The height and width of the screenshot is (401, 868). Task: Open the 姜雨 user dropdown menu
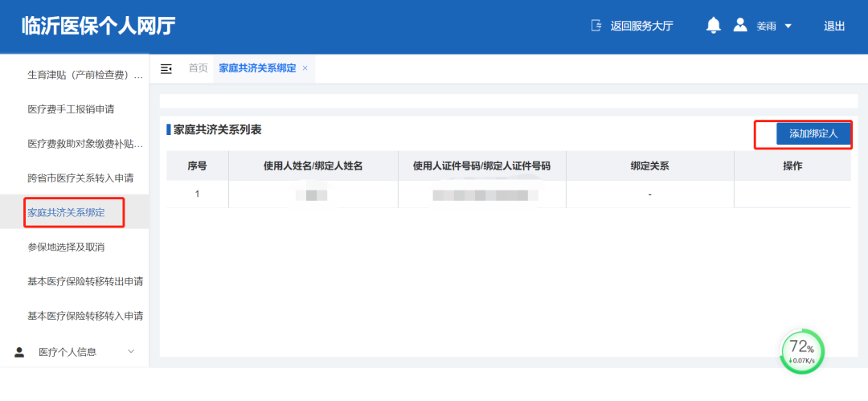tap(788, 26)
